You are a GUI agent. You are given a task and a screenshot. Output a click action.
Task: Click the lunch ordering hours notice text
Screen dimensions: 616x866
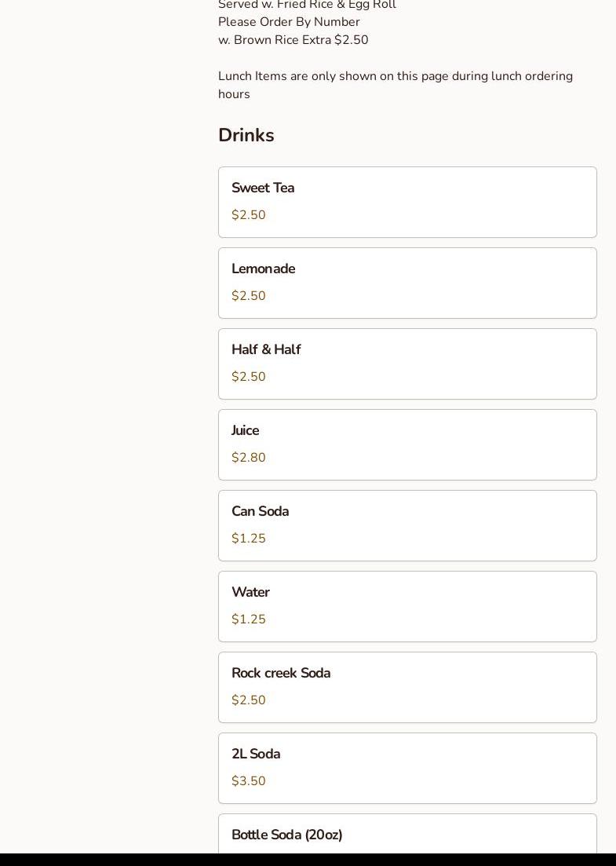pos(395,85)
